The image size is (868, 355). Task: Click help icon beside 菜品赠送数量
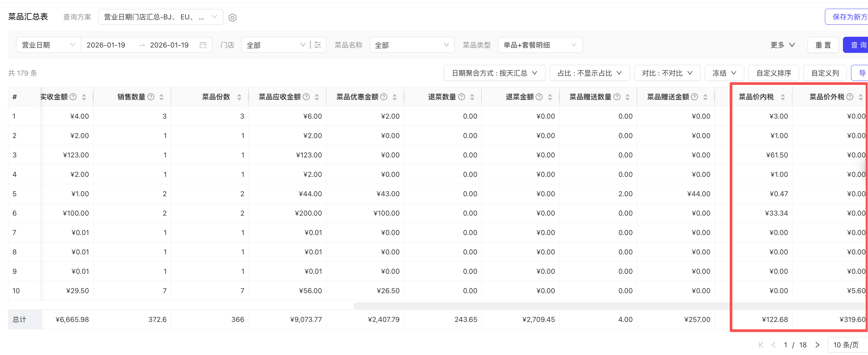tap(617, 97)
